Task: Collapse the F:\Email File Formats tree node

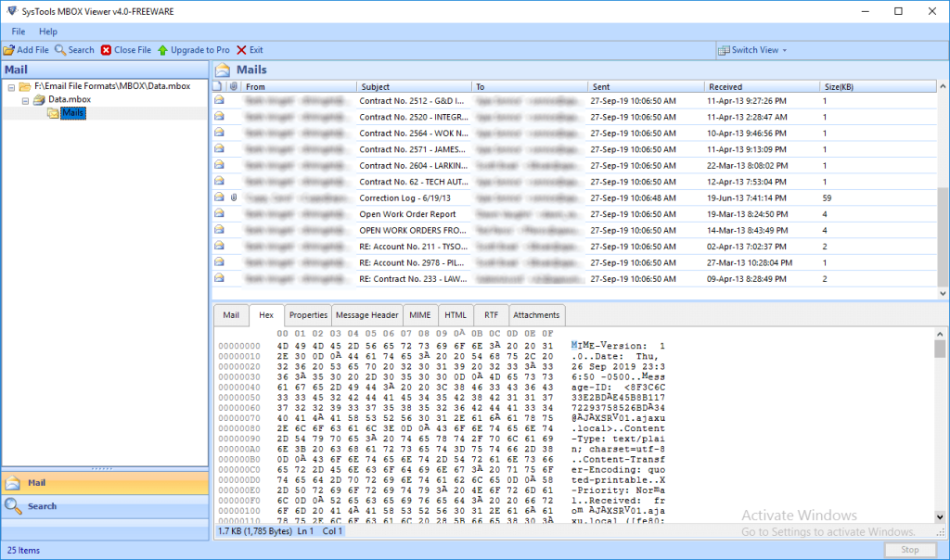Action: pos(11,87)
